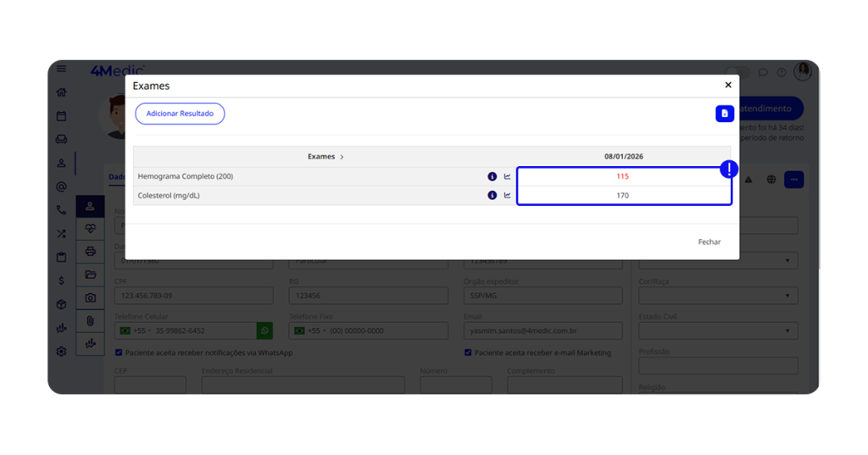Screen dimensions: 868x455
Task: Toggle WhatsApp notifications checkbox
Action: (119, 352)
